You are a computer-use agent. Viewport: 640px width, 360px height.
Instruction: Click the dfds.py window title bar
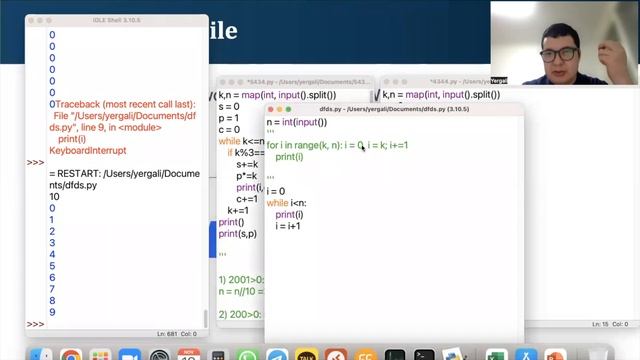(x=394, y=109)
